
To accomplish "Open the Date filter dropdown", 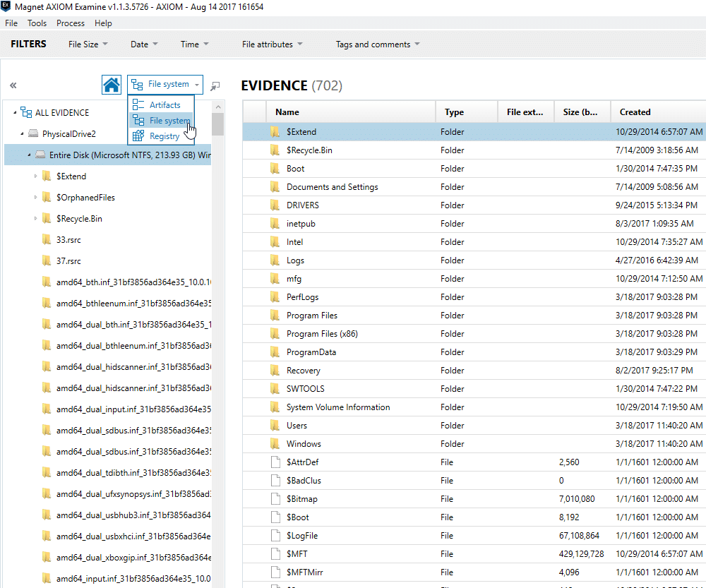I will pyautogui.click(x=144, y=44).
